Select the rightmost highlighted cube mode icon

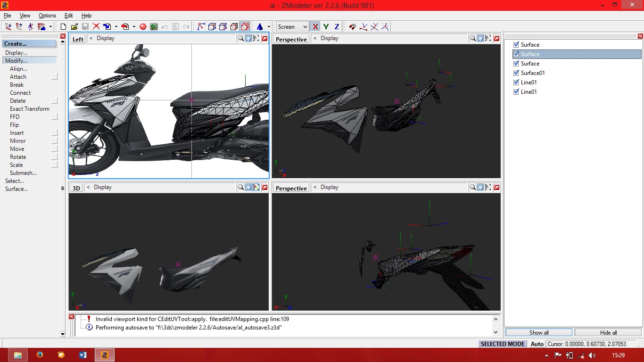(x=244, y=27)
